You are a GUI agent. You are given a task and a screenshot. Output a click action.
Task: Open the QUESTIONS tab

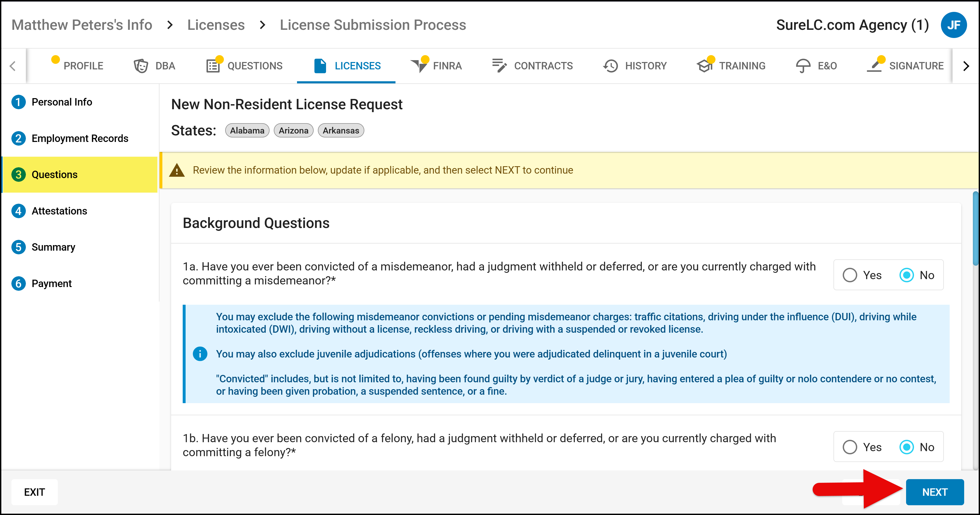point(244,66)
